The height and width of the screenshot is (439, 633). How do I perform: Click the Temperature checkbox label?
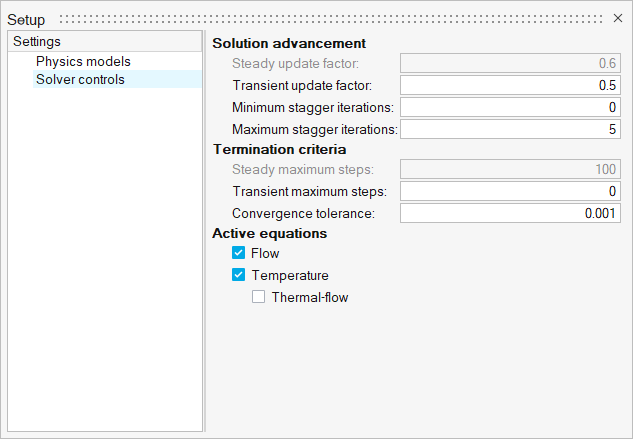(290, 275)
